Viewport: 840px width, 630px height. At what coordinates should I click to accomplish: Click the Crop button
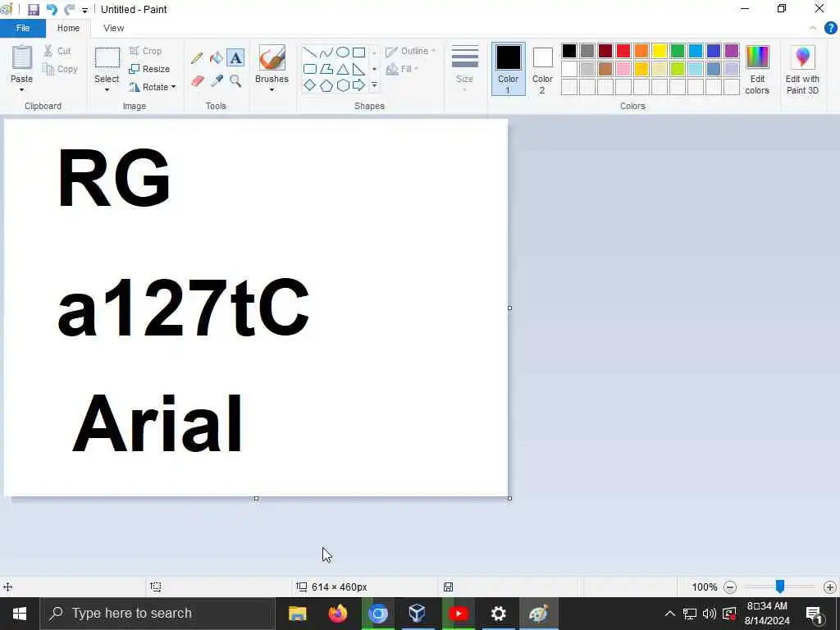(145, 51)
